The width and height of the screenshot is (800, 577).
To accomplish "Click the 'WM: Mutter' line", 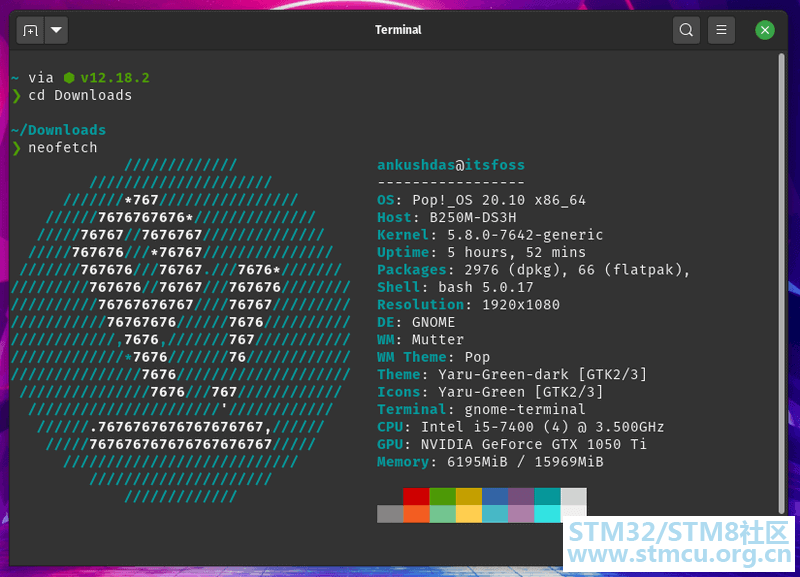I will point(420,339).
